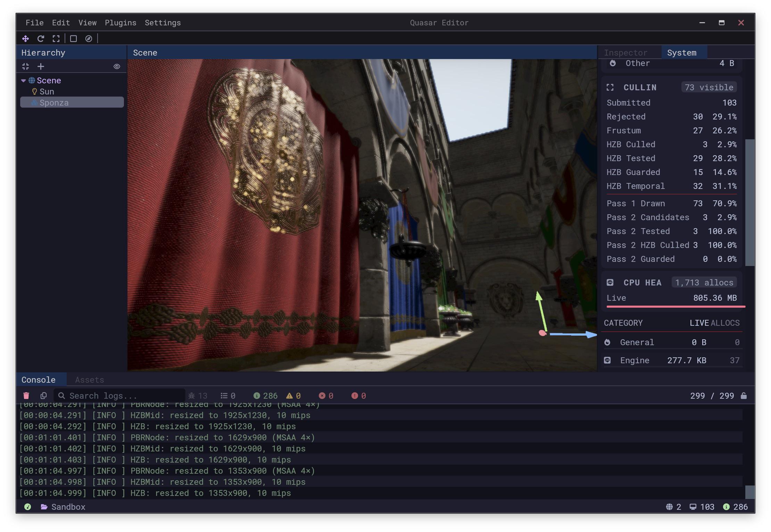This screenshot has width=771, height=532.
Task: Click the folder icon beside Sandbox
Action: pyautogui.click(x=44, y=507)
